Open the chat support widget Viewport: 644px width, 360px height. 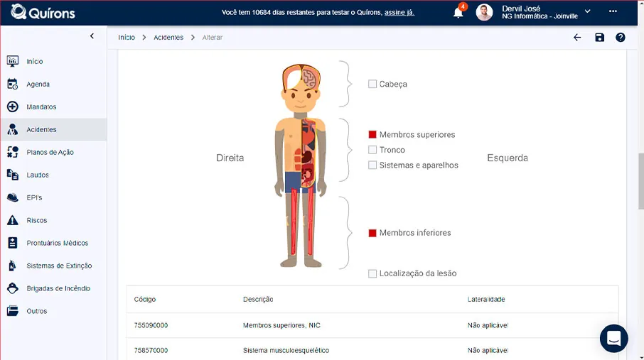coord(613,338)
